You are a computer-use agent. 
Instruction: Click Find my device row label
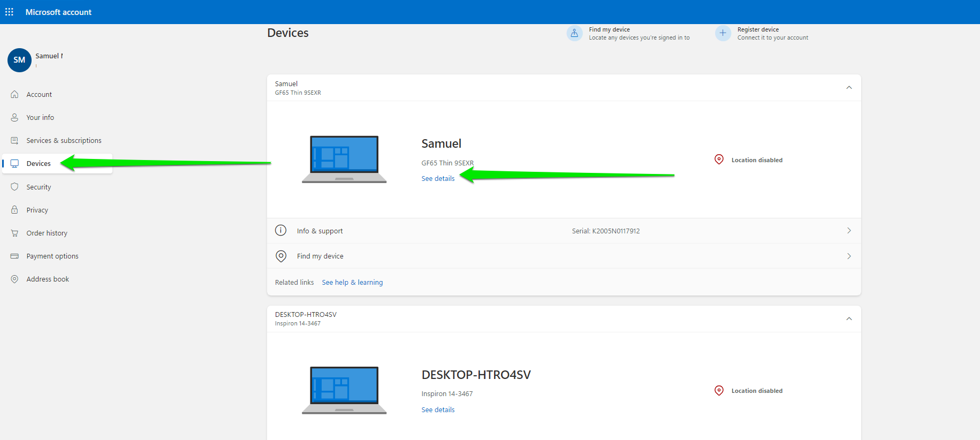(320, 256)
